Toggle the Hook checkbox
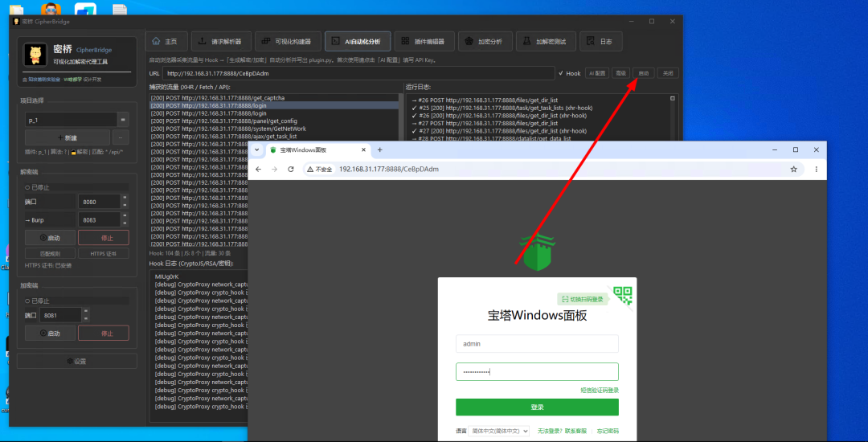This screenshot has width=868, height=442. 570,73
